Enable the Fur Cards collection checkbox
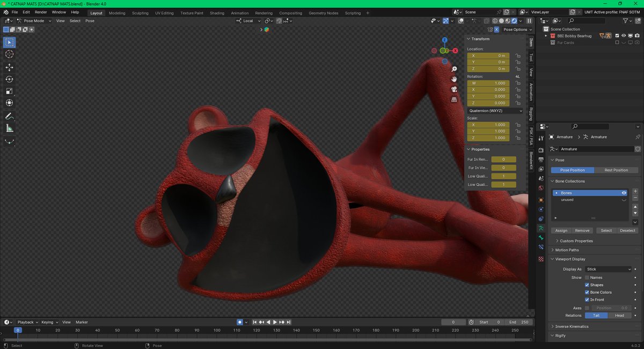This screenshot has height=349, width=644. [x=617, y=42]
